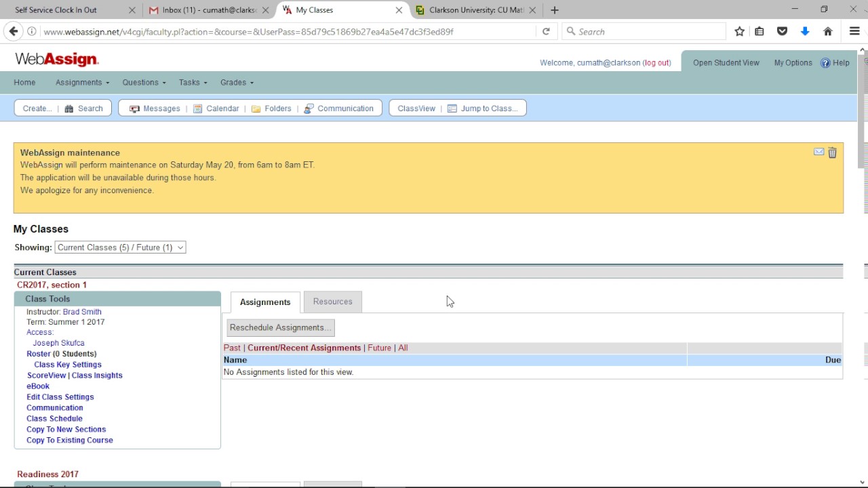Open instructor Brad Smith link

(x=82, y=312)
